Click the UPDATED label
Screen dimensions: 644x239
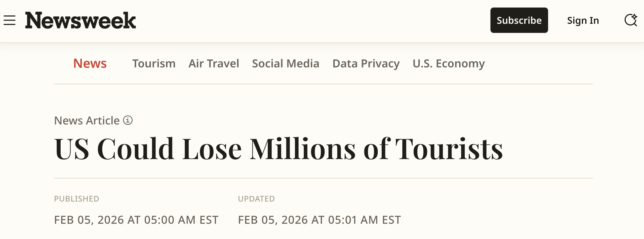click(x=256, y=199)
